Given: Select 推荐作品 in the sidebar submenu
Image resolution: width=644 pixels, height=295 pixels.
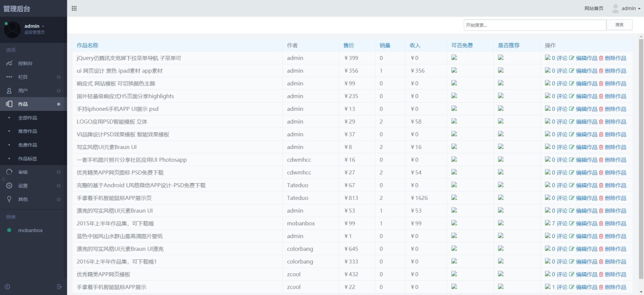Looking at the screenshot, I should coord(28,131).
